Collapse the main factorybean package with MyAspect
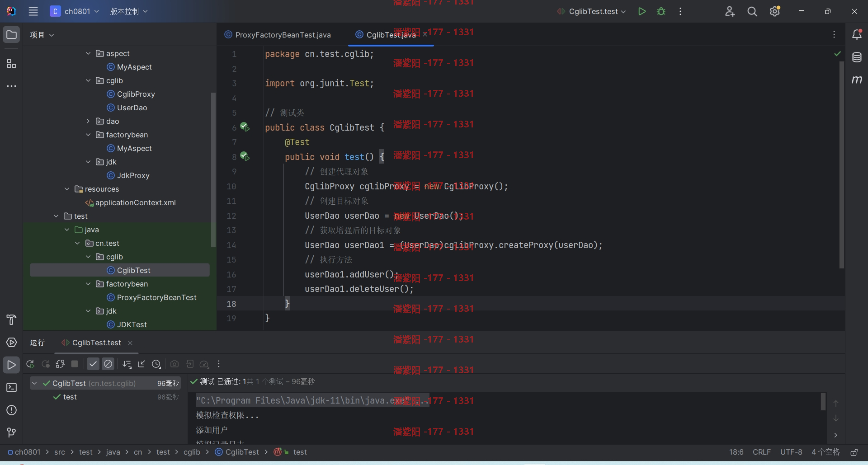This screenshot has height=465, width=868. pos(88,135)
